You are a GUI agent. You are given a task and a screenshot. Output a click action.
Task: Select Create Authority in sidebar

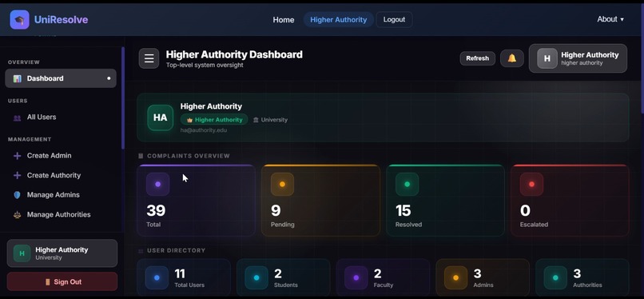[x=61, y=175]
